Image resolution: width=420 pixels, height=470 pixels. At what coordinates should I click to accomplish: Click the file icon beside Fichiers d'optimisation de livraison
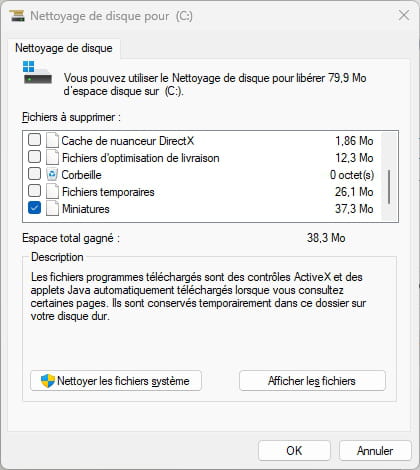pos(52,157)
